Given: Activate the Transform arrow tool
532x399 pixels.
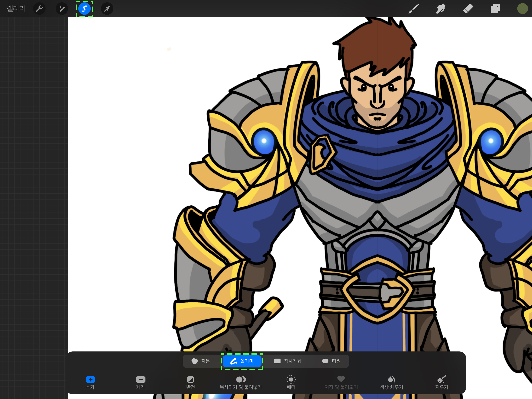Looking at the screenshot, I should click(x=107, y=9).
